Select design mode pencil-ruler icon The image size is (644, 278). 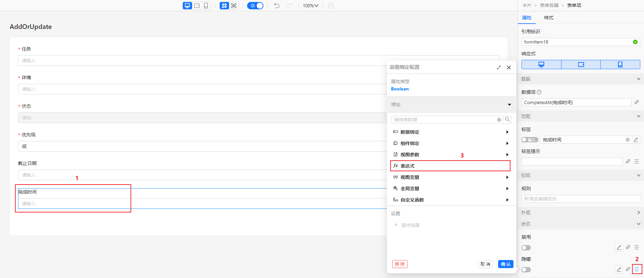(x=224, y=6)
